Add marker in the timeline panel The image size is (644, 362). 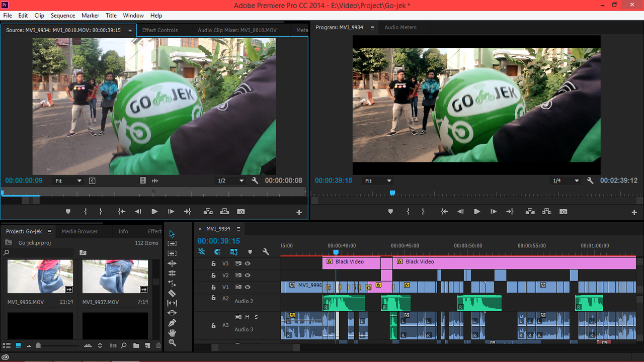250,252
